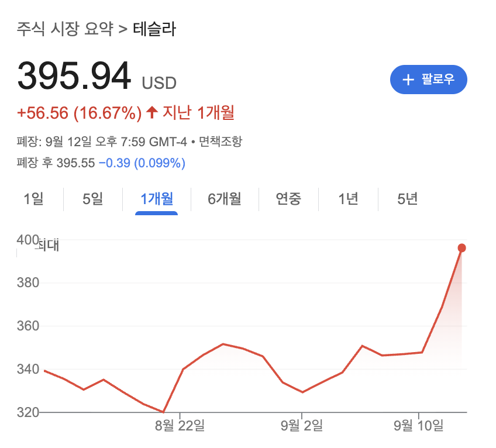Select the 5일 range tab
The image size is (496, 448).
coord(92,199)
